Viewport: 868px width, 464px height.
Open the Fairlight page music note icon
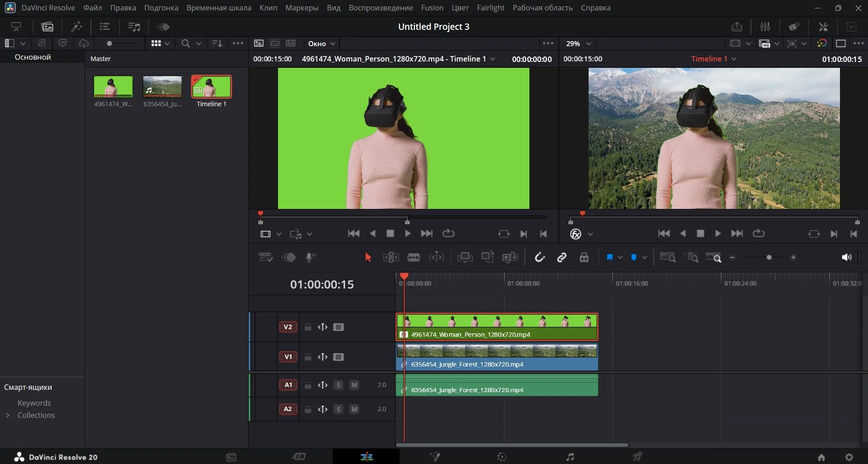tap(570, 457)
